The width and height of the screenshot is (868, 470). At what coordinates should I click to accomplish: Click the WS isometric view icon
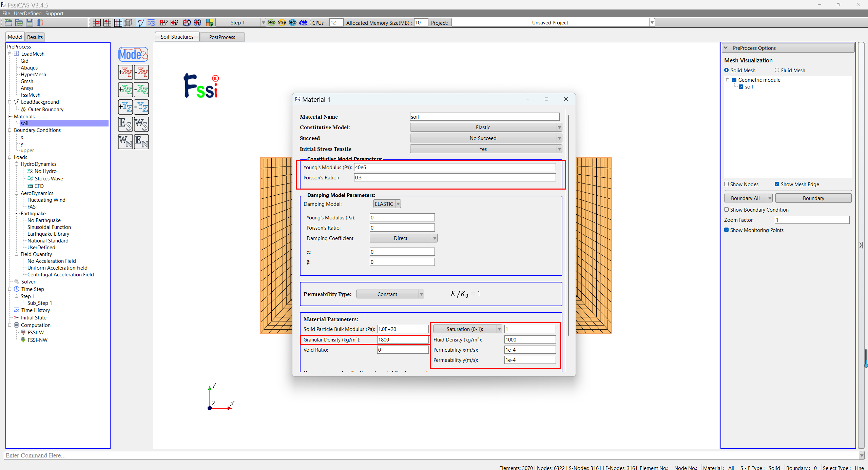(141, 124)
